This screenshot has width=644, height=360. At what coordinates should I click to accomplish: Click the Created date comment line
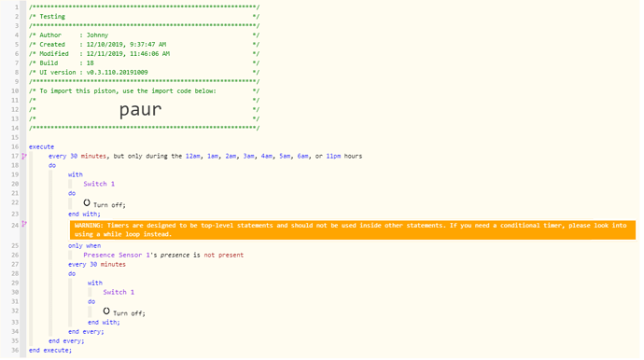(144, 45)
